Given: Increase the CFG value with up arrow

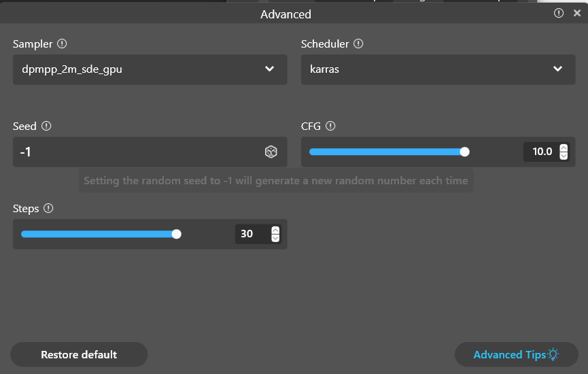Looking at the screenshot, I should pos(563,148).
